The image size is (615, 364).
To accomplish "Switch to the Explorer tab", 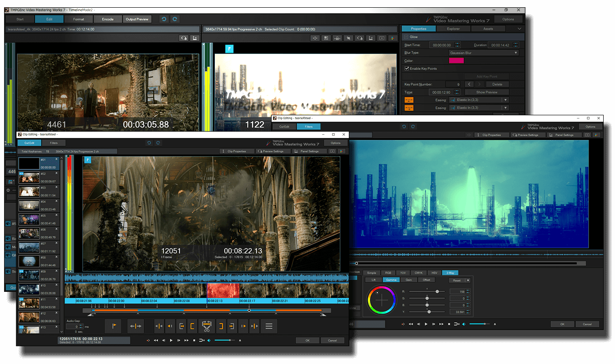I will coord(453,29).
